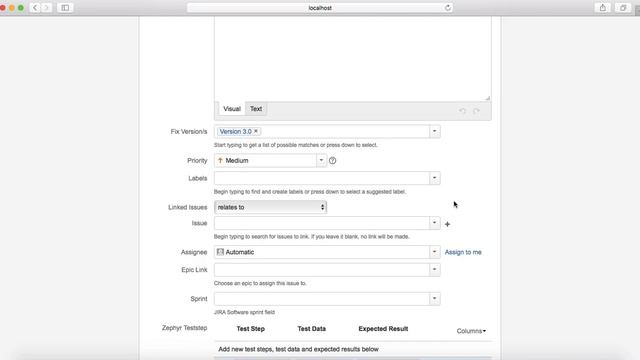Screen dimensions: 640x360
Task: Expand the Epic Link dropdown arrow
Action: 434,269
